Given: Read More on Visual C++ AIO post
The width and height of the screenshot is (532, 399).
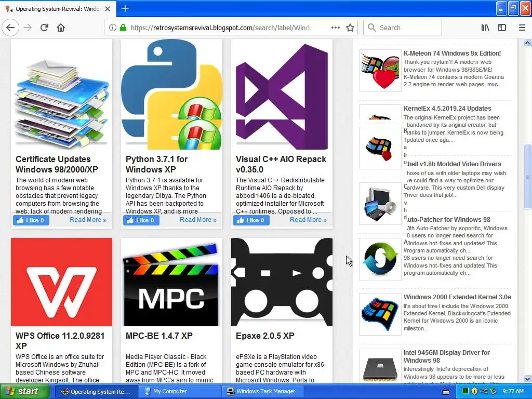Looking at the screenshot, I should coord(308,220).
